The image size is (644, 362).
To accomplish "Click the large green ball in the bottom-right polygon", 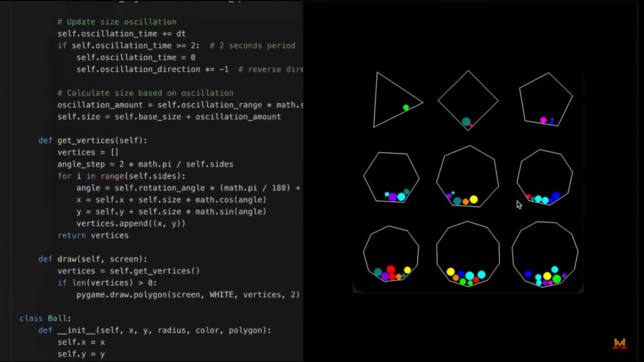I will click(x=557, y=279).
